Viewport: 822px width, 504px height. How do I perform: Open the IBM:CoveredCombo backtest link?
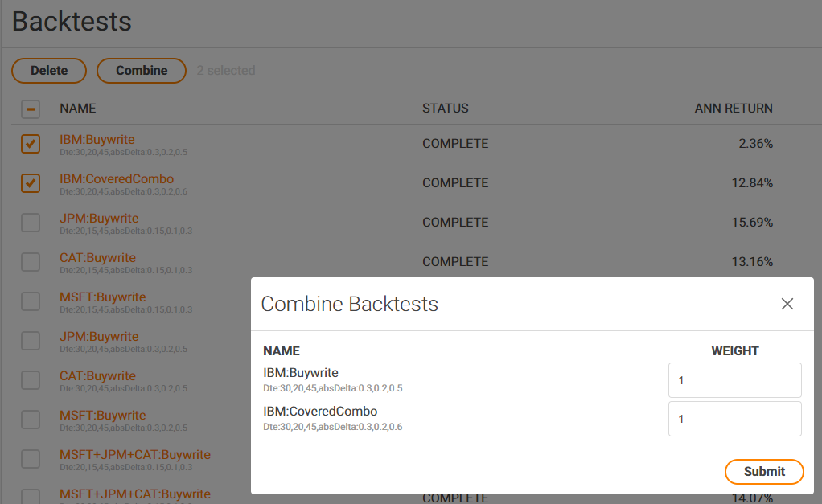tap(117, 179)
